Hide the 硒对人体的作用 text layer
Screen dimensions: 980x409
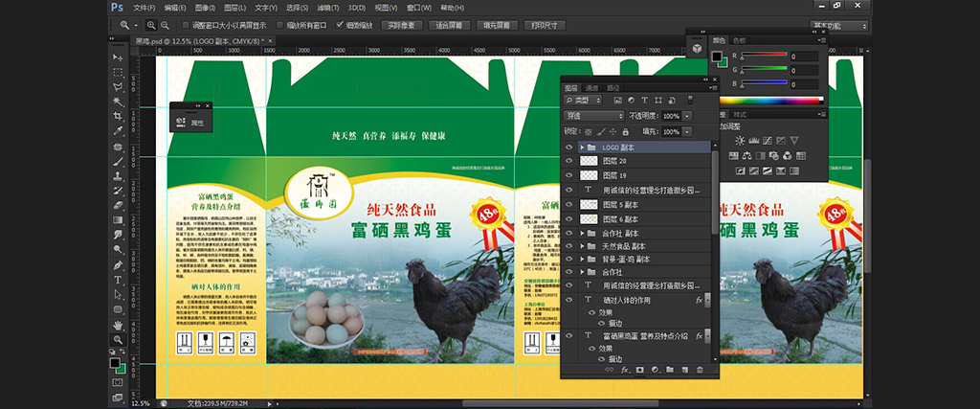[568, 300]
